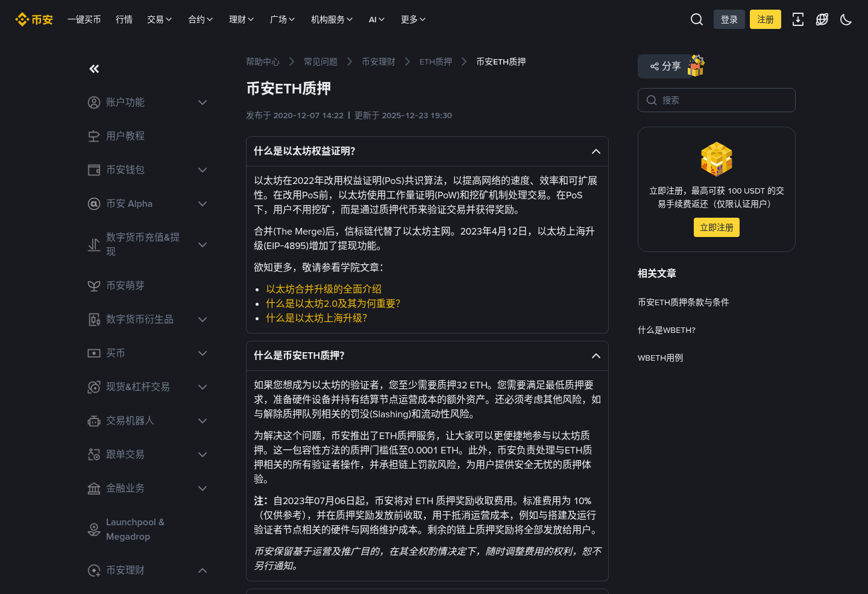Click the 数字货币充值&提现 transfer icon

94,245
